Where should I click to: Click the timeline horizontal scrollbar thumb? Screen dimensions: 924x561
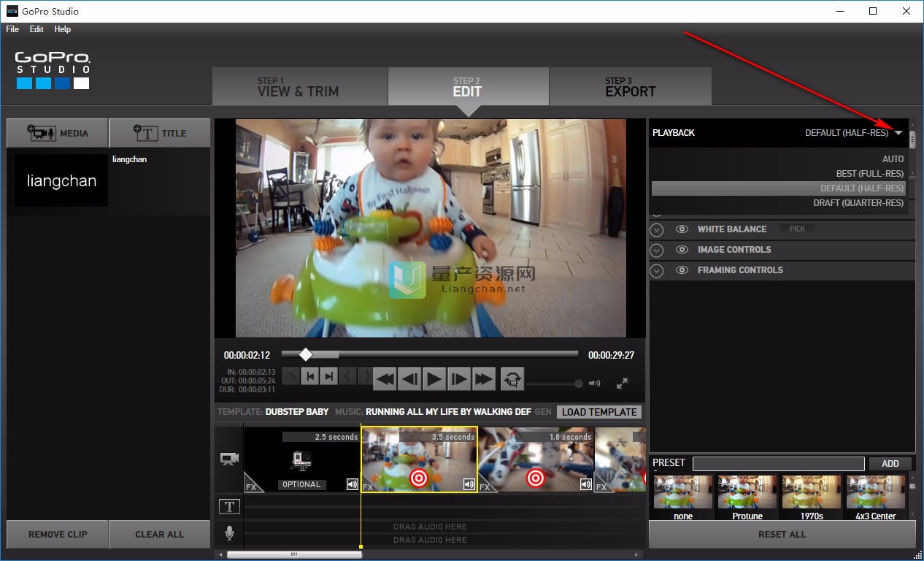pyautogui.click(x=294, y=554)
